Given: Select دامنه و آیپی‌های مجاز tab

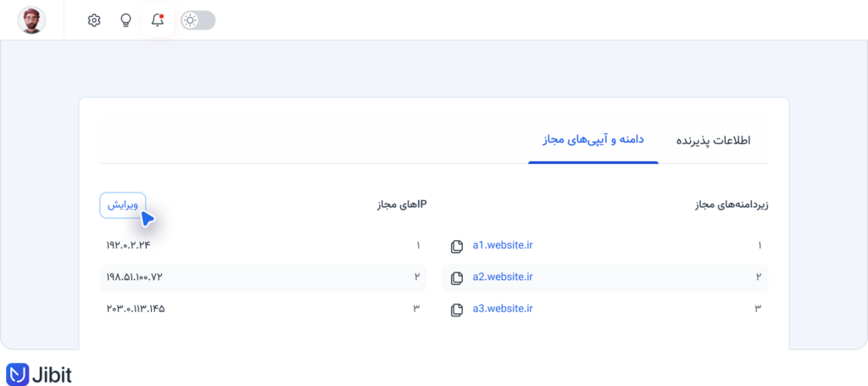Looking at the screenshot, I should point(593,140).
